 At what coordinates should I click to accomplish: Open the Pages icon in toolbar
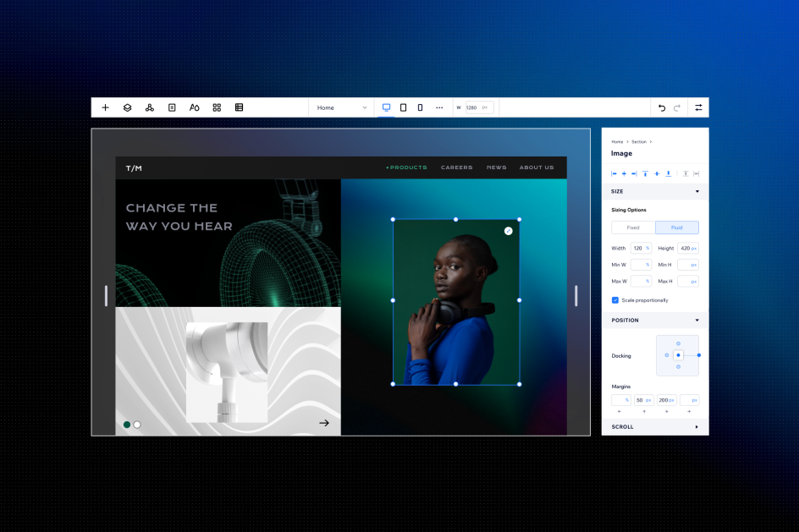click(172, 107)
